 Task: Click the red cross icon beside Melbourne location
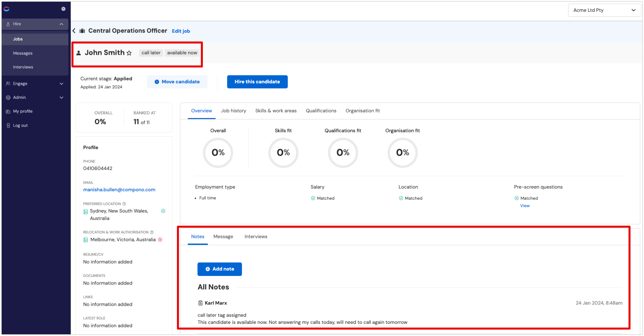[x=160, y=240]
